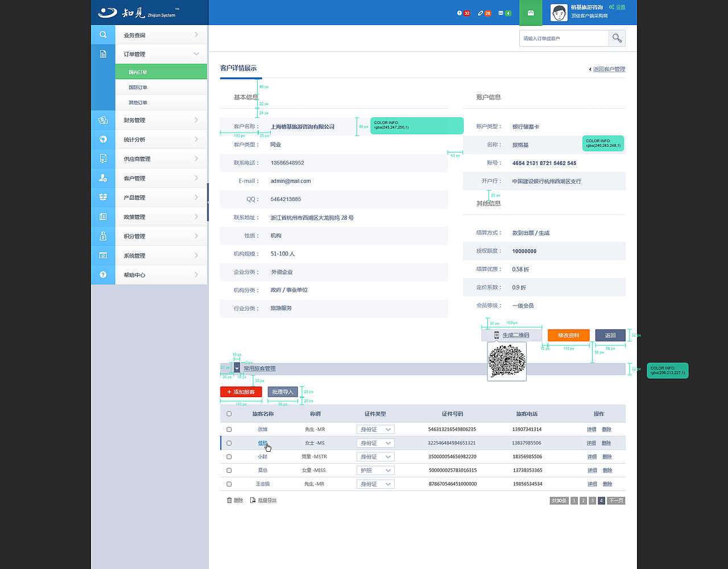
Task: Click 下一页 next page button
Action: click(616, 501)
